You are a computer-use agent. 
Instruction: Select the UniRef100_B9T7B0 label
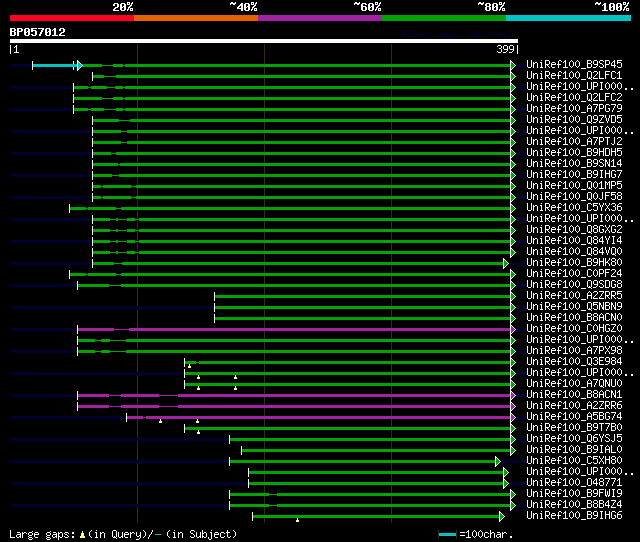[x=574, y=428]
